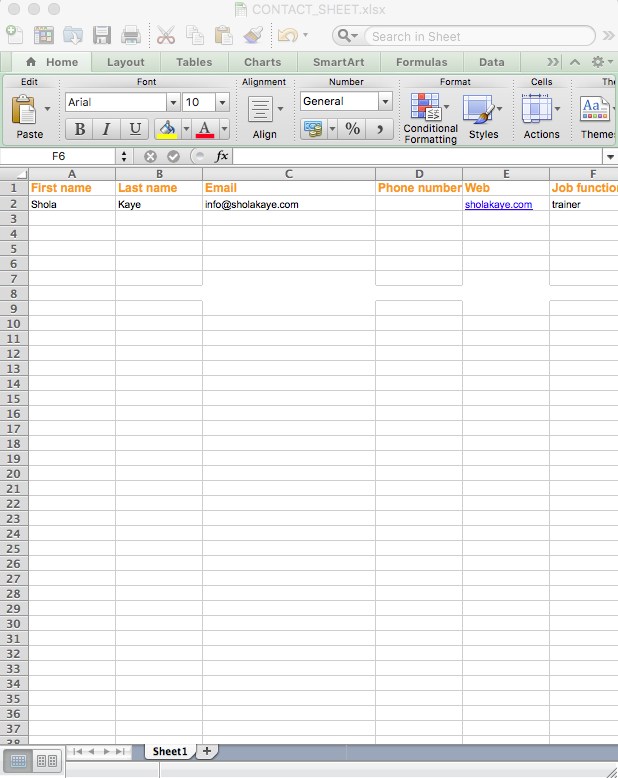Image resolution: width=618 pixels, height=778 pixels.
Task: Open the templates gallery icon
Action: tap(44, 35)
